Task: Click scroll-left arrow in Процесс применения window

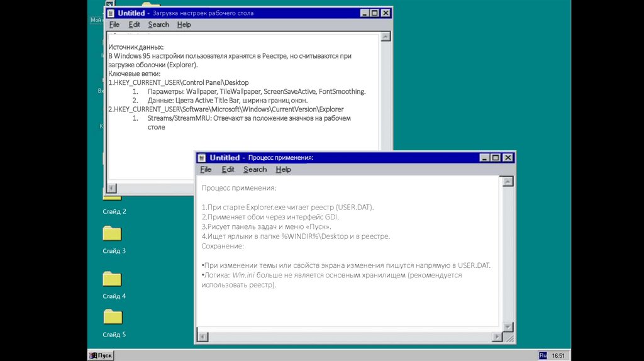Action: pos(203,336)
